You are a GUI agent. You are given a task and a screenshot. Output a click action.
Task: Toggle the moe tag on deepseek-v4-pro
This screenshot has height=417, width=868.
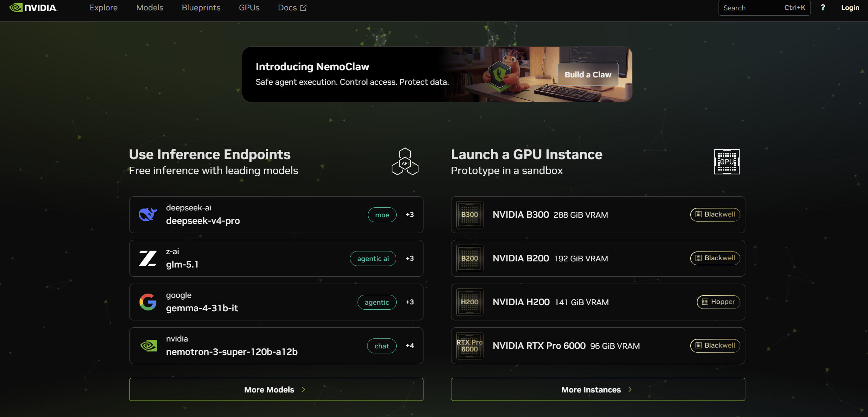[382, 215]
